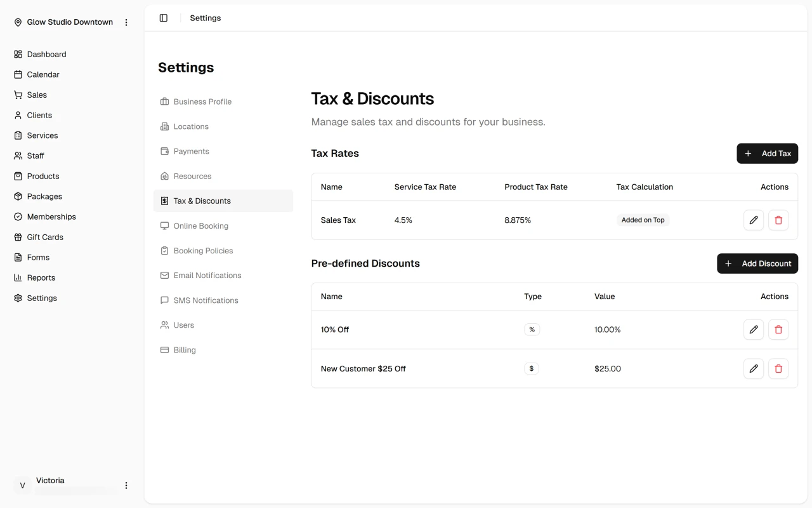Click the Add Tax button

point(767,154)
